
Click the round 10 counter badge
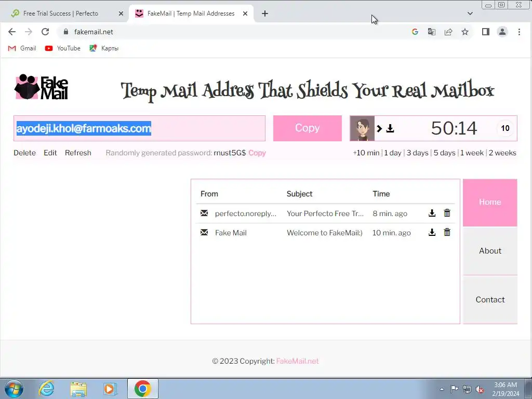pos(505,128)
